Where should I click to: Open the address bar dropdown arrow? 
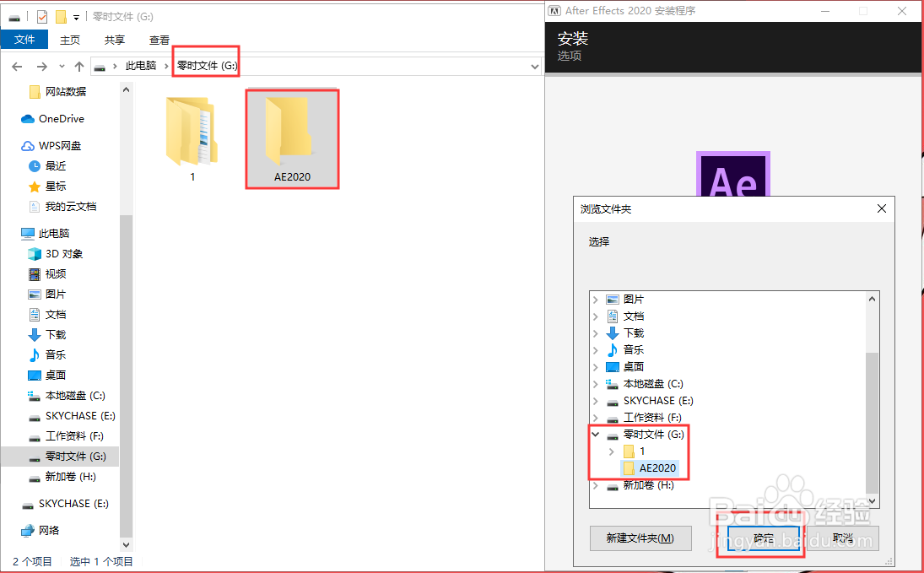(533, 66)
